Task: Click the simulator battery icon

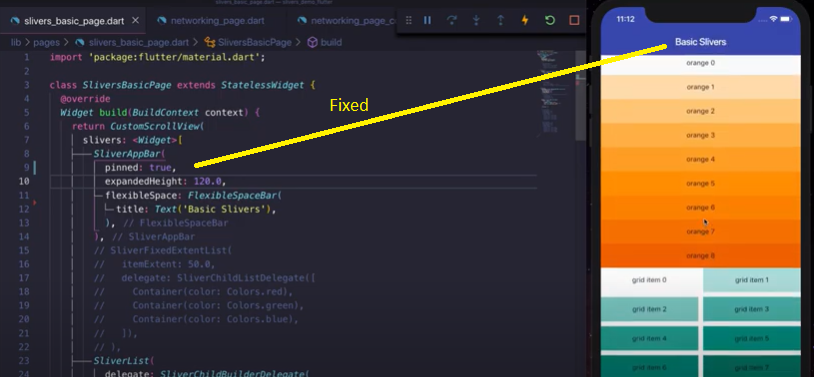Action: tap(787, 19)
